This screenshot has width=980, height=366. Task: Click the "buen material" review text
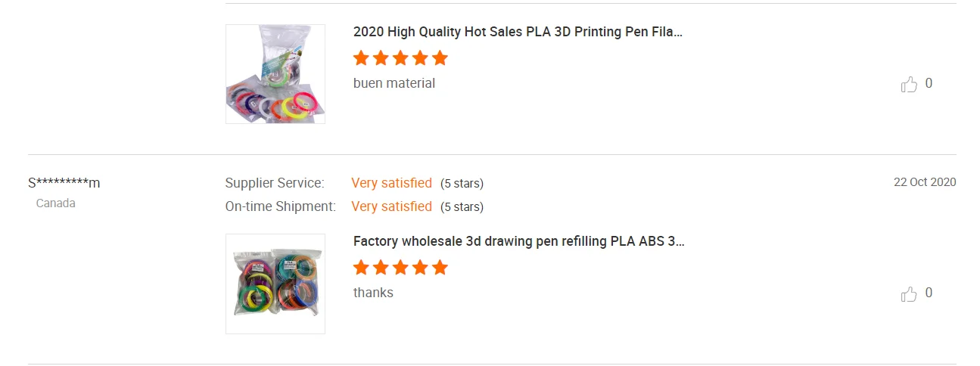coord(394,83)
